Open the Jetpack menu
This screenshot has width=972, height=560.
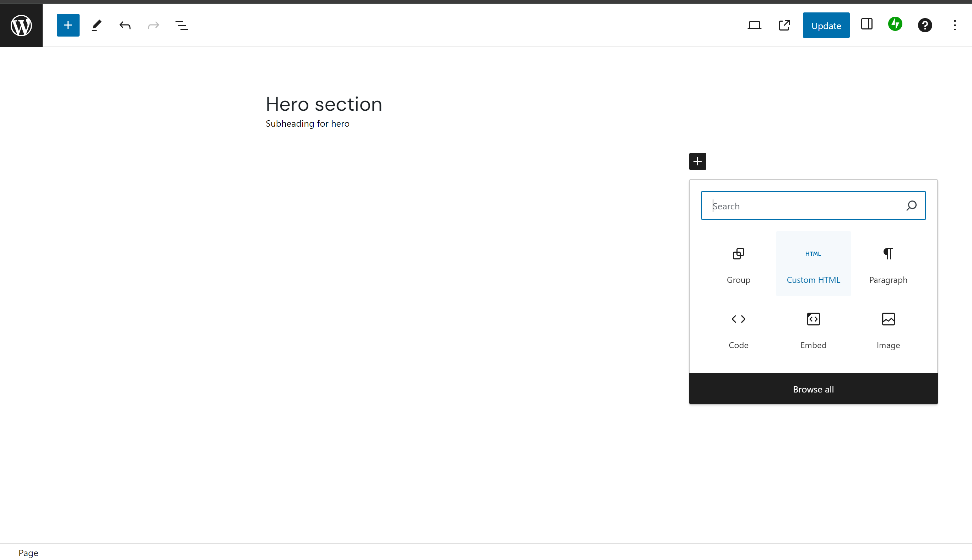click(895, 24)
